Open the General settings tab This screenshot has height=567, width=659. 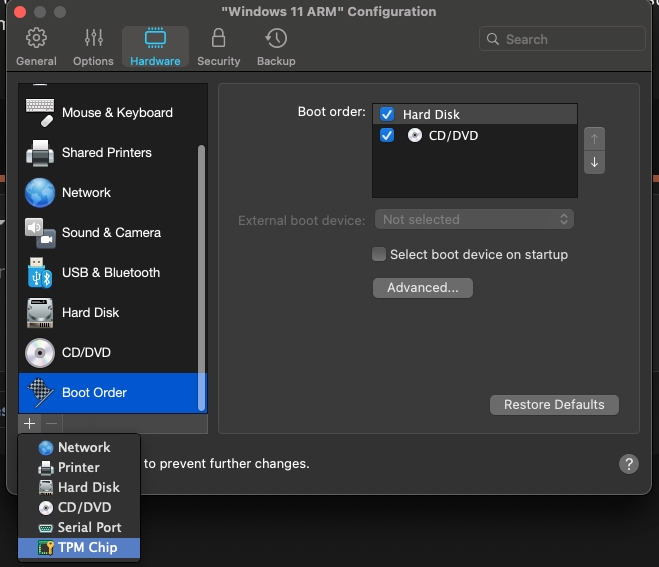(x=36, y=46)
